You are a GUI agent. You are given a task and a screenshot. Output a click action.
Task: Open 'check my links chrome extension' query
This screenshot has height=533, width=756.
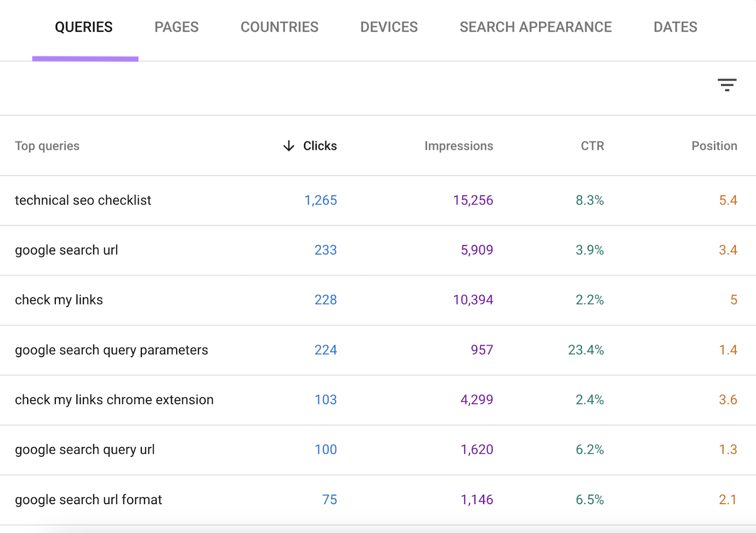[114, 400]
